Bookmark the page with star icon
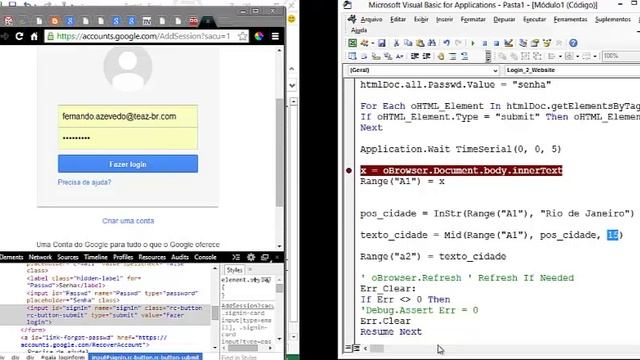Image resolution: width=640 pixels, height=360 pixels. 242,36
